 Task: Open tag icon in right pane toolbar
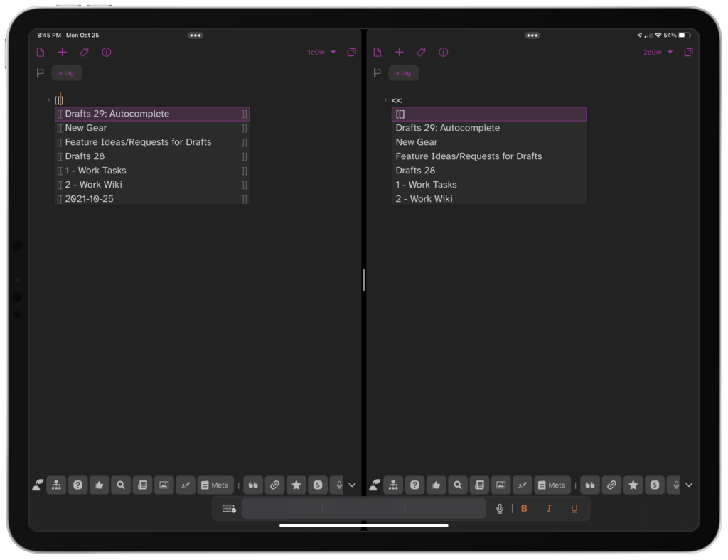pos(421,52)
